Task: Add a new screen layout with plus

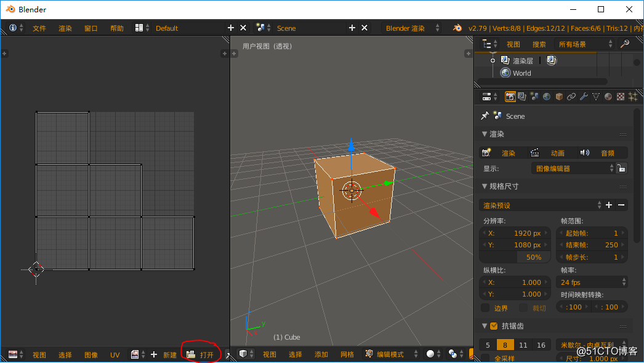Action: (x=231, y=28)
